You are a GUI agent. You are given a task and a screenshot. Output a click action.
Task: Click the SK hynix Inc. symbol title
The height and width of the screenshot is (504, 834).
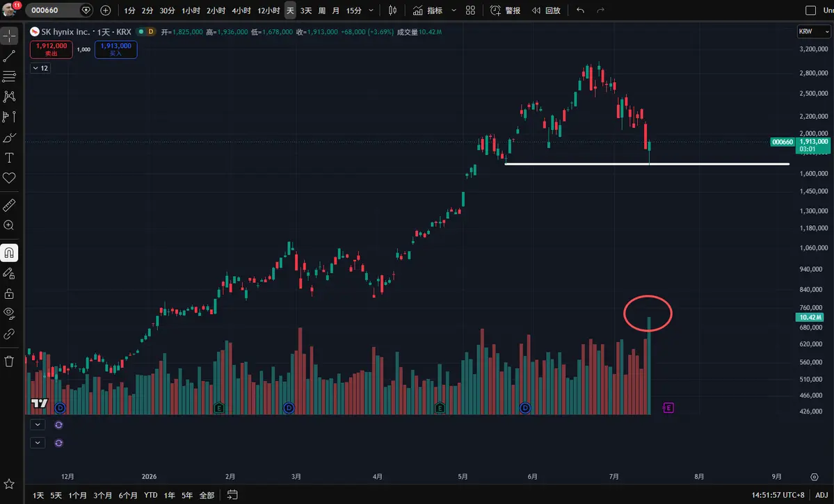tap(66, 32)
